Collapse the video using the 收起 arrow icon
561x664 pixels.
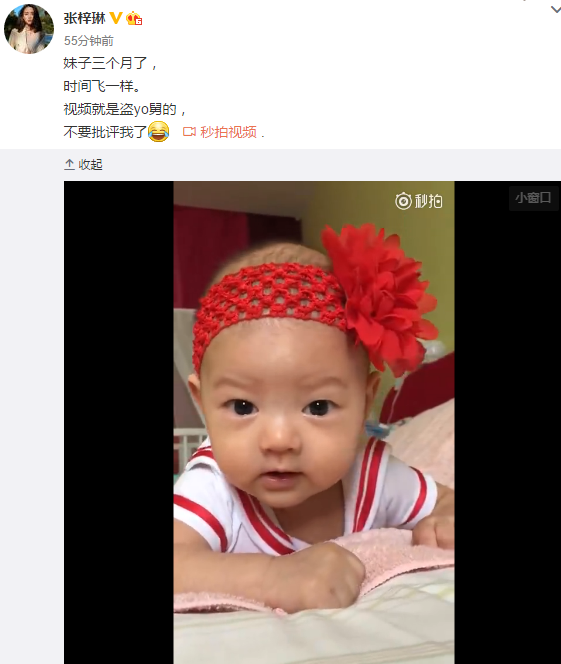point(69,164)
